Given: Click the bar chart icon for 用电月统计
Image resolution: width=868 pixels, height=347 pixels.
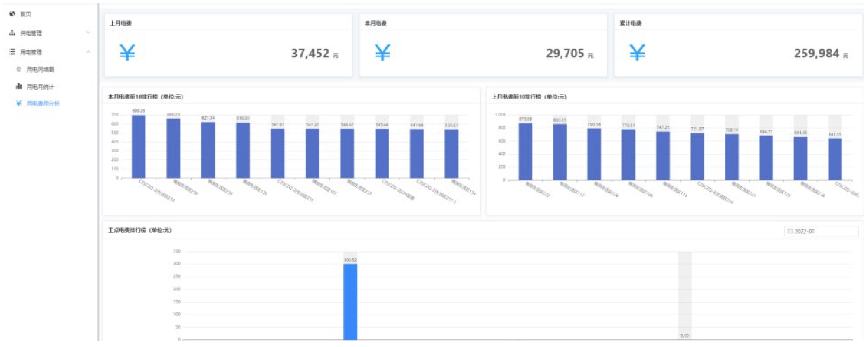Looking at the screenshot, I should (x=19, y=86).
